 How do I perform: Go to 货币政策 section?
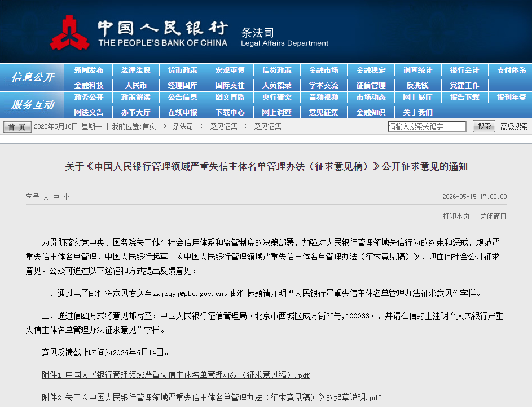coord(183,70)
